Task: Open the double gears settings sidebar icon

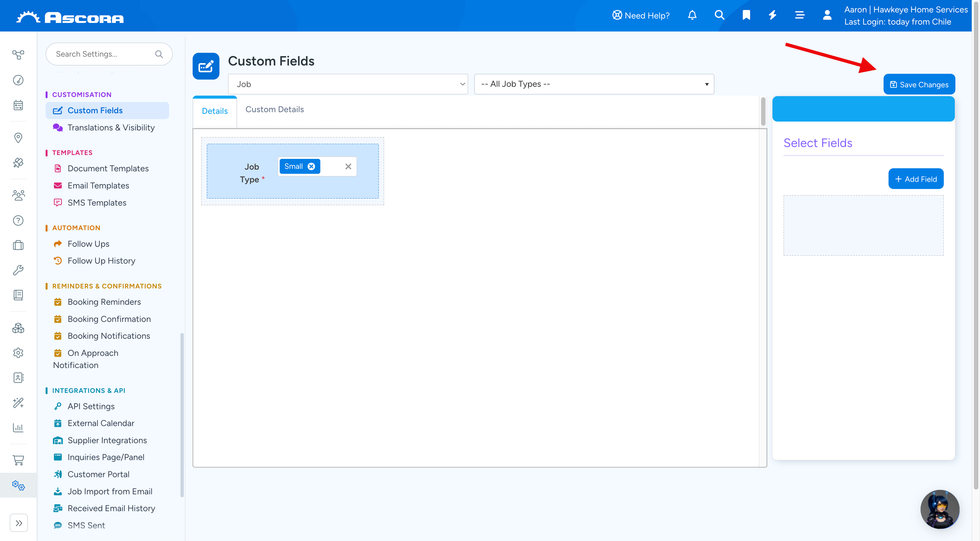Action: [x=18, y=485]
